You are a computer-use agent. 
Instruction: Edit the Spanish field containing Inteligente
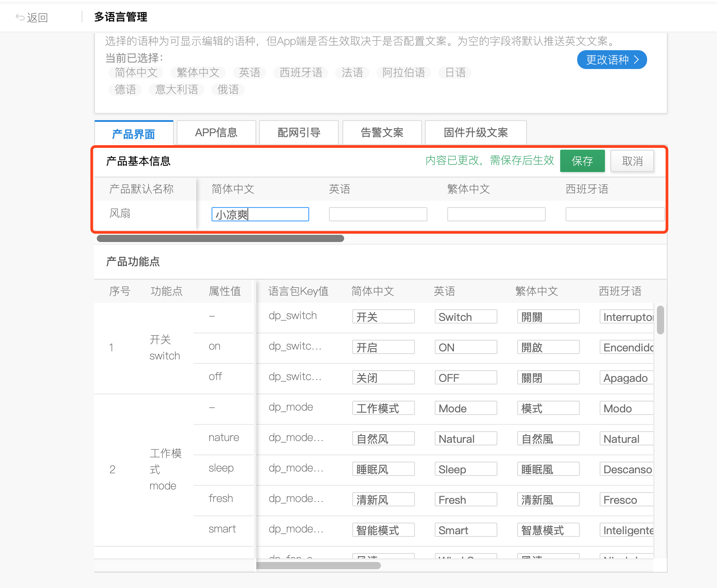[626, 530]
